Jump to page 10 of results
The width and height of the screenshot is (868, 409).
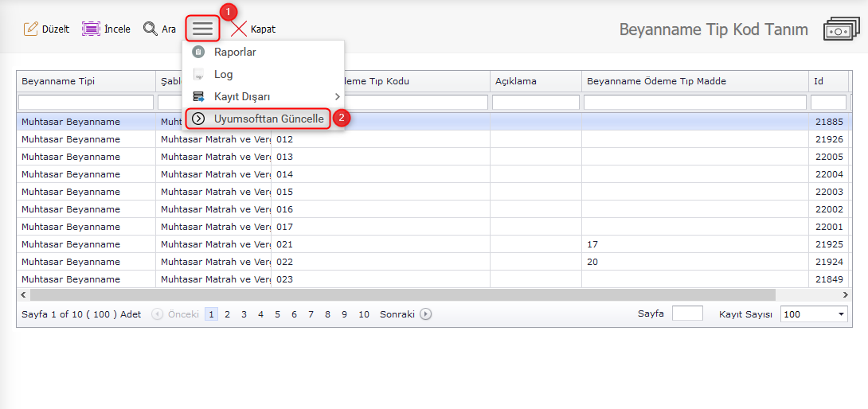click(363, 314)
